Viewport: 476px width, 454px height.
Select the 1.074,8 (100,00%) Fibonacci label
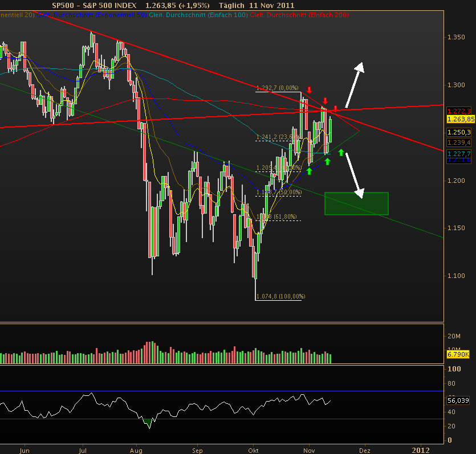[281, 296]
